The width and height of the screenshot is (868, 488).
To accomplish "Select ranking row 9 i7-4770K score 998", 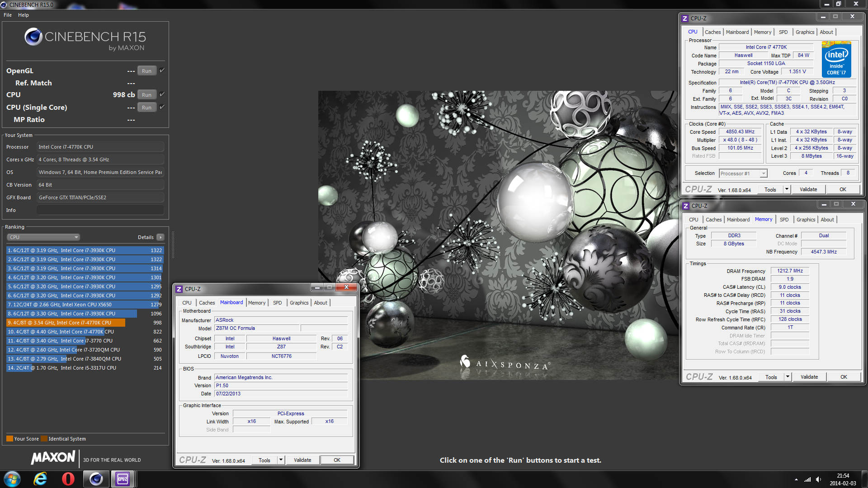I will (x=85, y=323).
